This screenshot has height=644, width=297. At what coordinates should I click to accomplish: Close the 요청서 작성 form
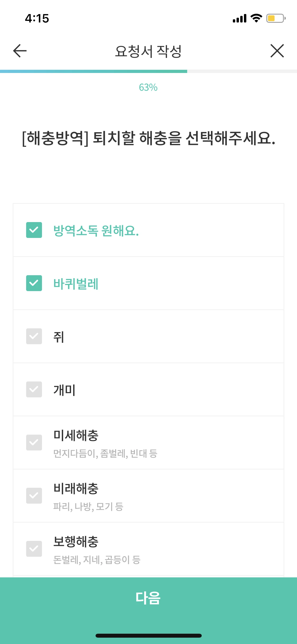pos(277,51)
